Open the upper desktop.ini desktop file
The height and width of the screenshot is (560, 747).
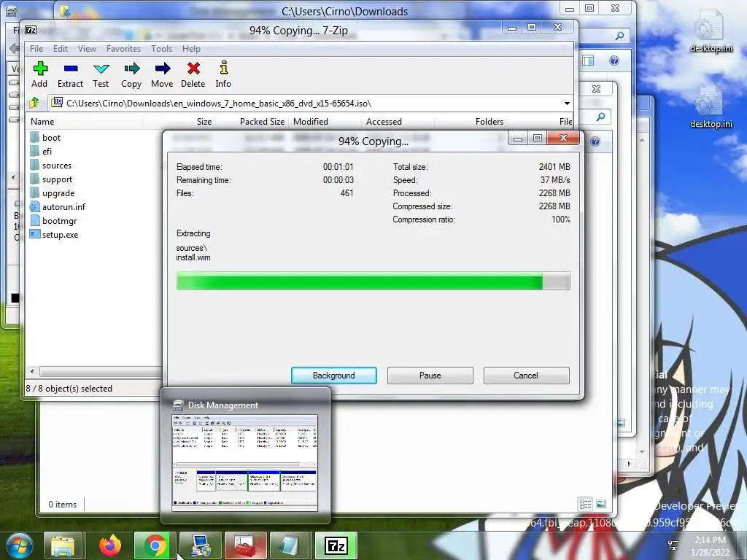point(711,31)
